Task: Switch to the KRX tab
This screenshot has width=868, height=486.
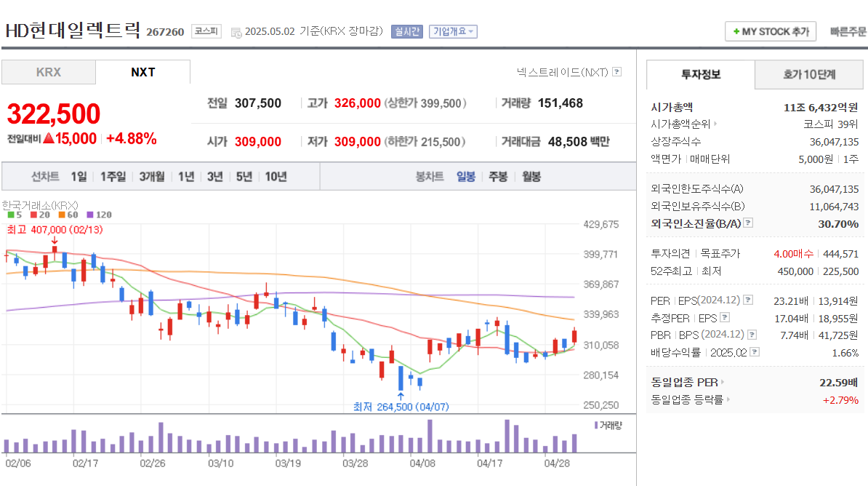Action: tap(48, 72)
